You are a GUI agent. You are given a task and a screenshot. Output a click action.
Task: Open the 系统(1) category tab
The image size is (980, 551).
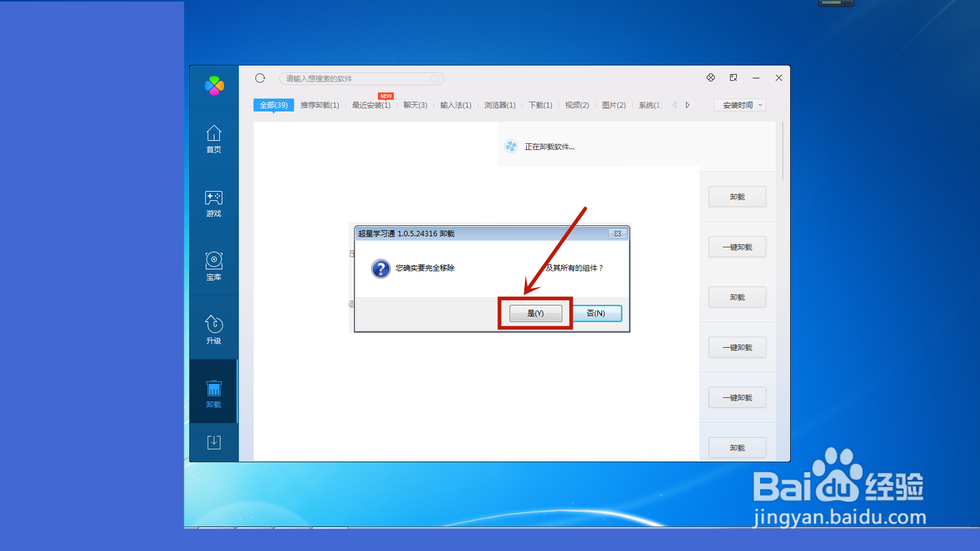[x=650, y=105]
